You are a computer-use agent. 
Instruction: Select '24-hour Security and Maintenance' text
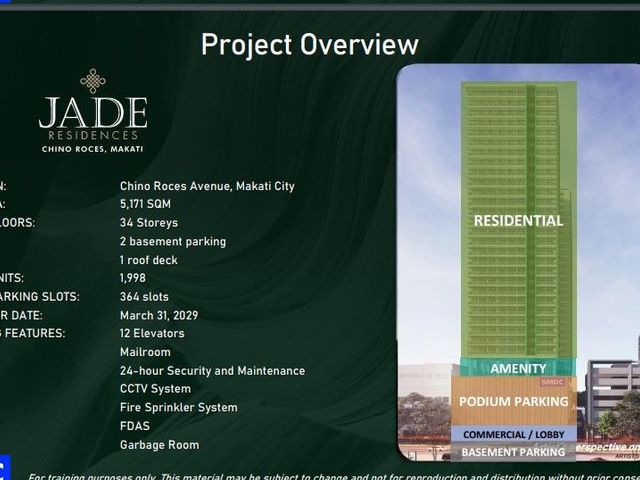coord(213,371)
